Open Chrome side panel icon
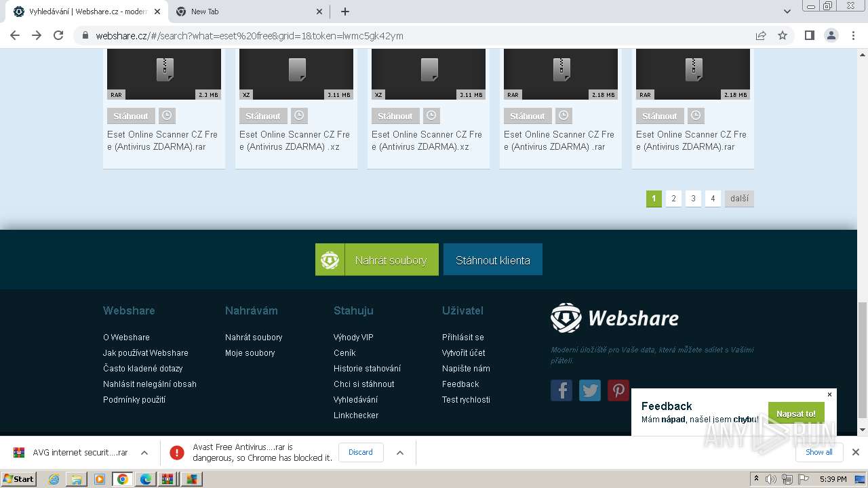This screenshot has height=488, width=868. click(809, 35)
